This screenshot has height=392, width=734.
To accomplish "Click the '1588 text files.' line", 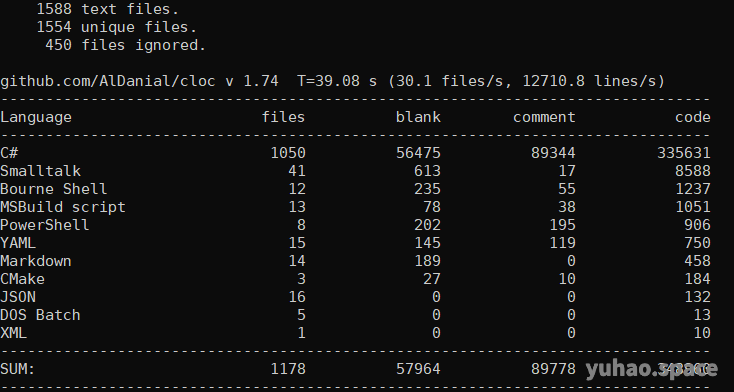I will click(x=108, y=9).
